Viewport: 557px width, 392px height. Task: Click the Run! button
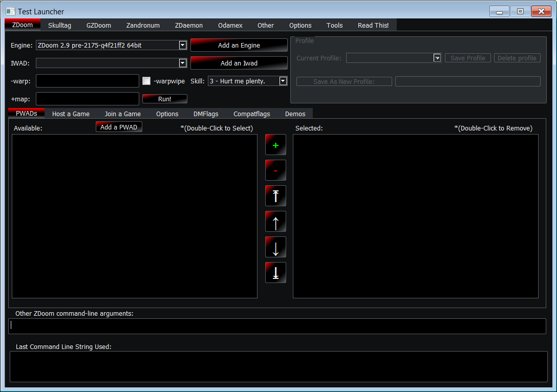point(164,99)
